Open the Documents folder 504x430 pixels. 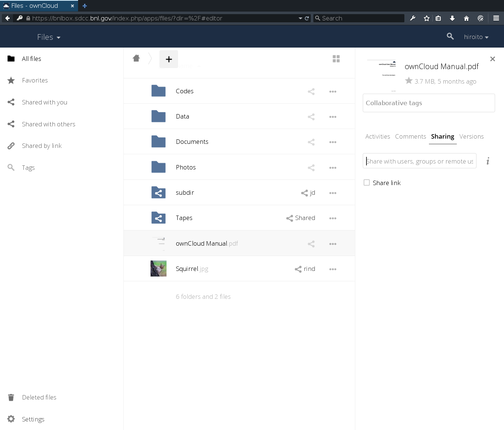coord(192,142)
